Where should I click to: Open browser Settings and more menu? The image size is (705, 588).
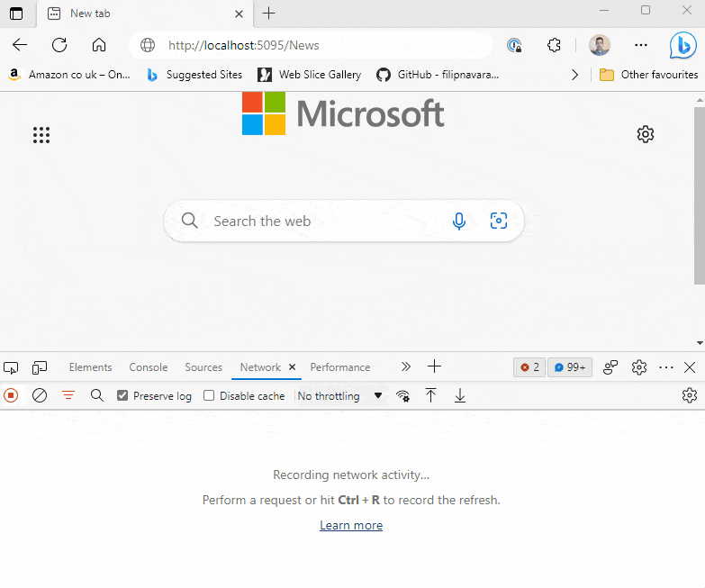[x=641, y=45]
